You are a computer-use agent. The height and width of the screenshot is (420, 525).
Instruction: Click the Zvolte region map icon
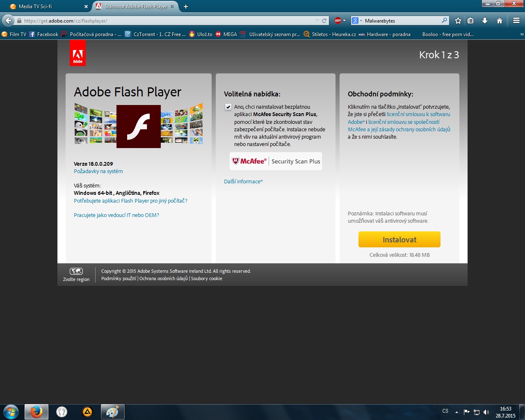coord(76,271)
